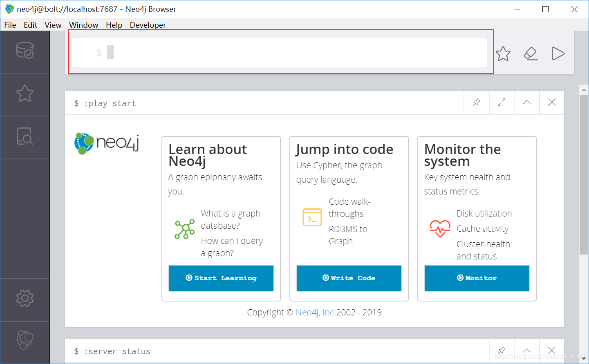Screen dimensions: 589x364
Task: Click 'What is a graph database?' text
Action: click(x=231, y=220)
